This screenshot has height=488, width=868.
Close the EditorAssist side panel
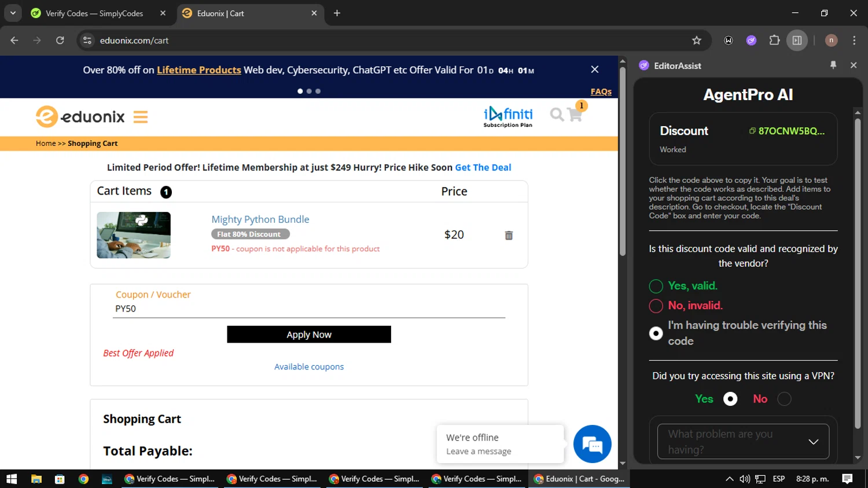tap(854, 65)
